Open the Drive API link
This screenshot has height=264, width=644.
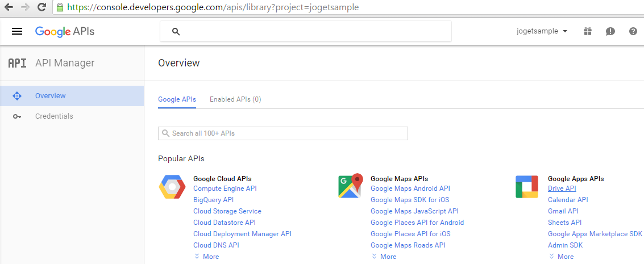point(562,188)
